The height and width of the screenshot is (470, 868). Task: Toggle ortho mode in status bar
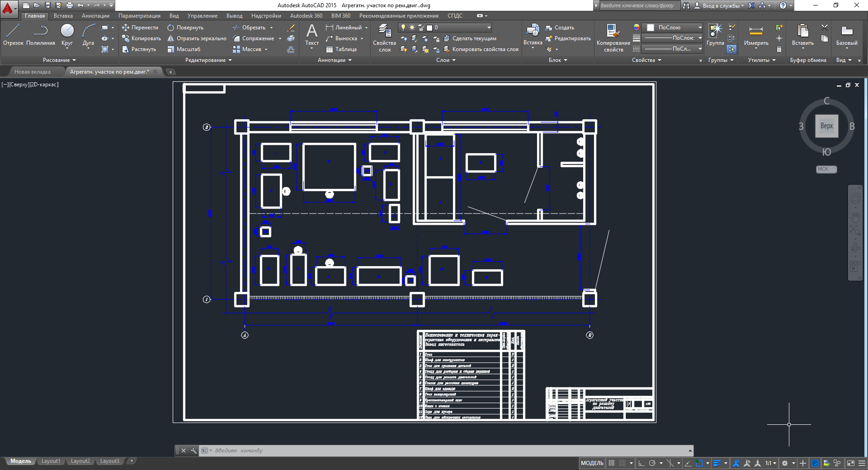pos(641,463)
